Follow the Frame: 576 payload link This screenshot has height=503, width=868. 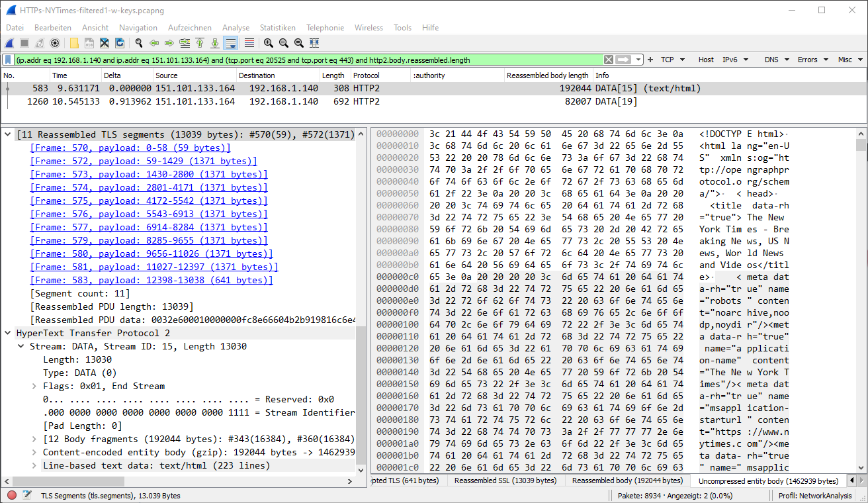(x=149, y=214)
